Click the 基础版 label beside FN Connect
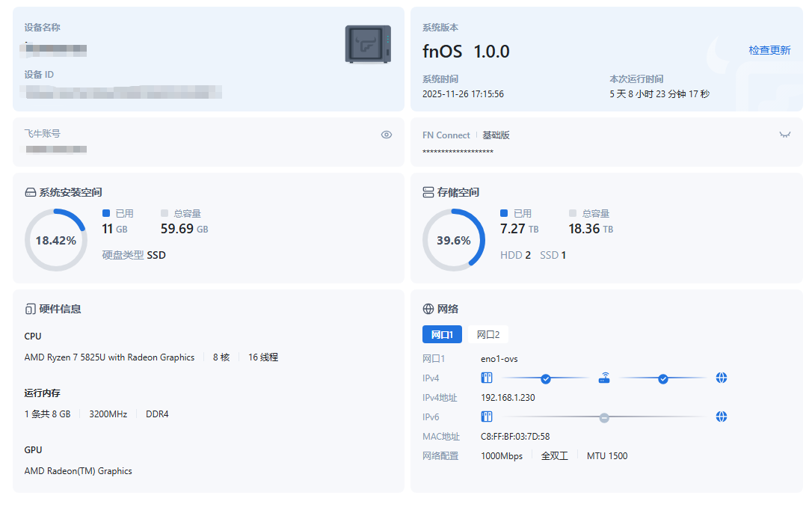This screenshot has height=507, width=812. pos(496,135)
